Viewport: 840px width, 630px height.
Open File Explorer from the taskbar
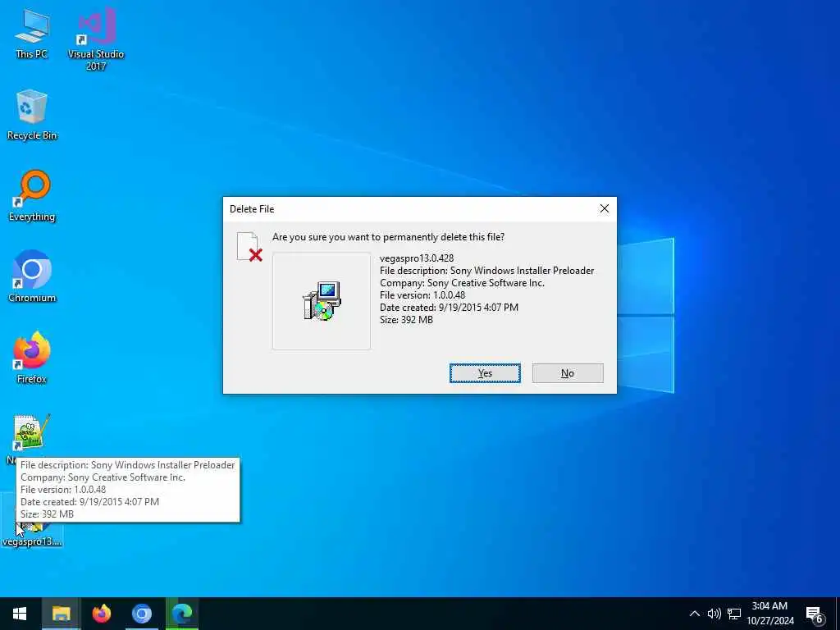coord(61,614)
